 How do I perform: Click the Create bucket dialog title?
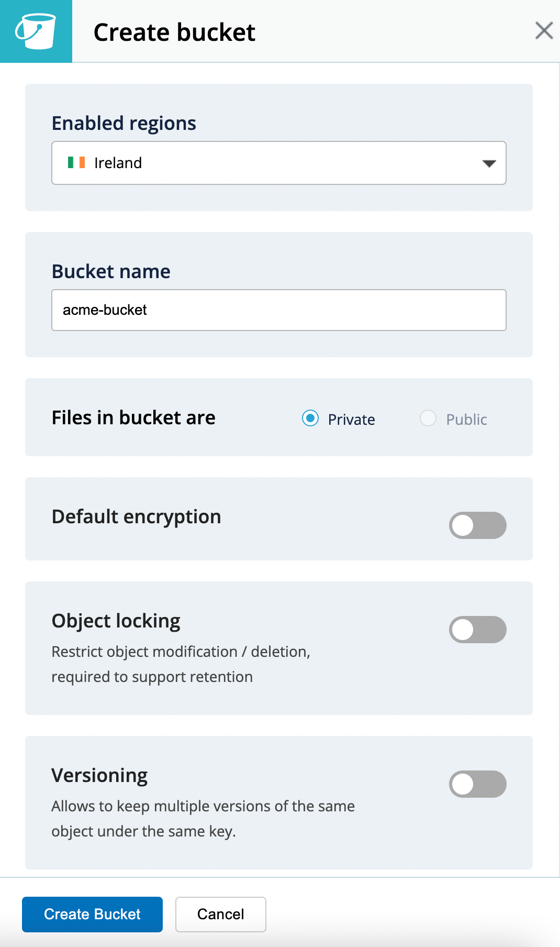coord(174,32)
